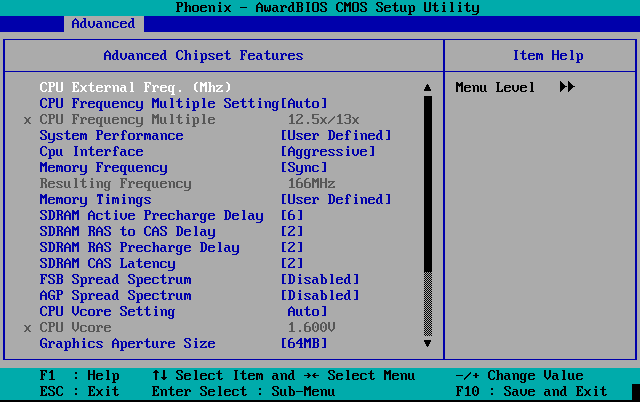The image size is (640, 402).
Task: Click the scrollbar down arrow
Action: [427, 343]
